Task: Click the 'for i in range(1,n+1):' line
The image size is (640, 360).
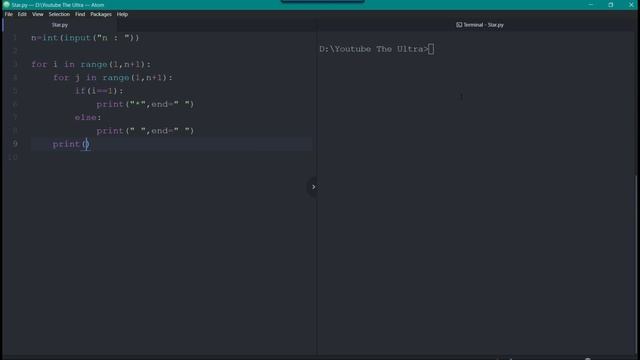Action: (91, 64)
